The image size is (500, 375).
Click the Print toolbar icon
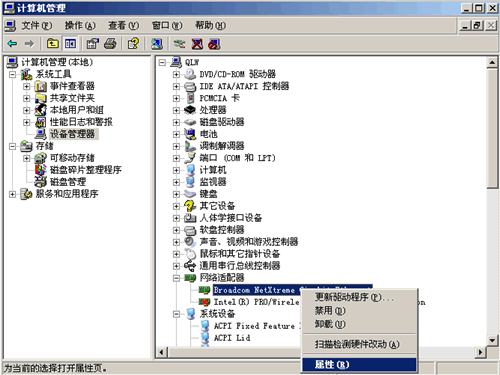[x=110, y=44]
